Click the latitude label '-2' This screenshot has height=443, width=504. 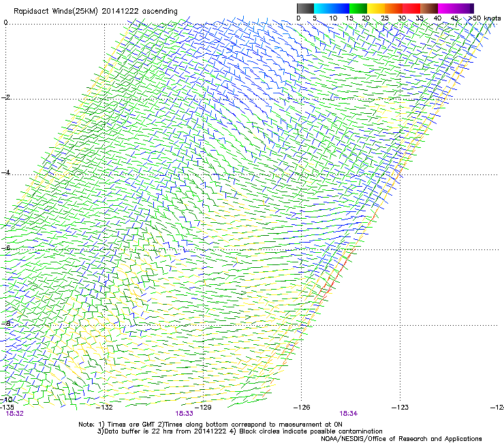pos(5,97)
